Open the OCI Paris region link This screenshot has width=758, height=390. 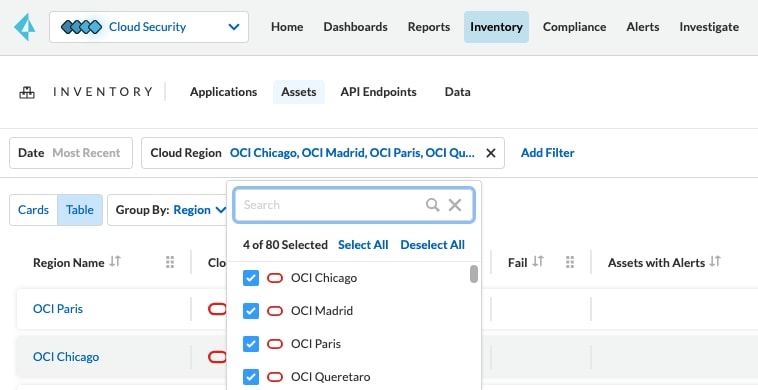click(58, 309)
